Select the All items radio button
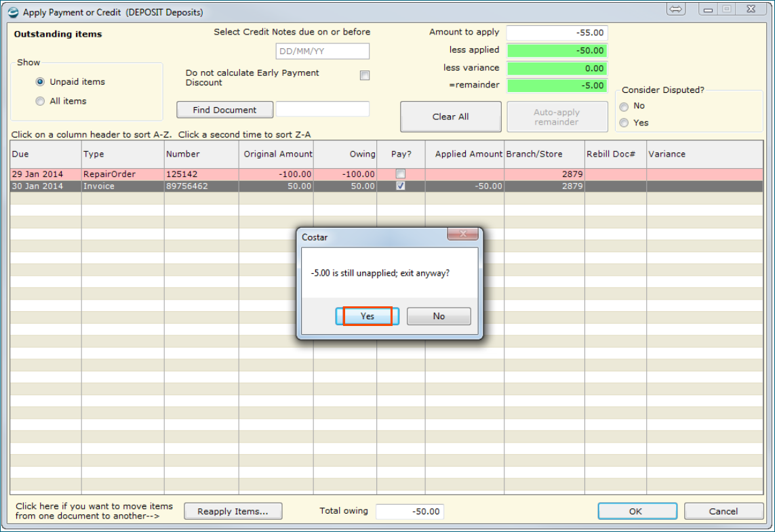 coord(40,101)
